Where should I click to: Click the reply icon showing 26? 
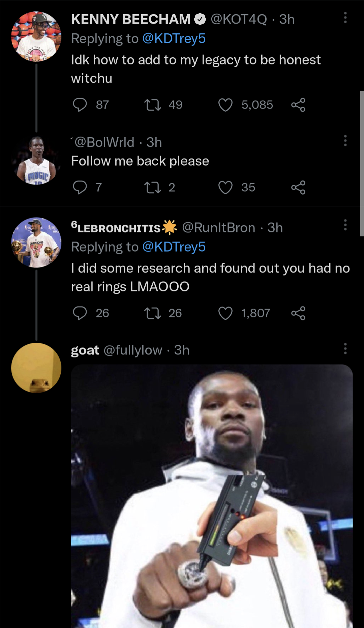pos(80,313)
